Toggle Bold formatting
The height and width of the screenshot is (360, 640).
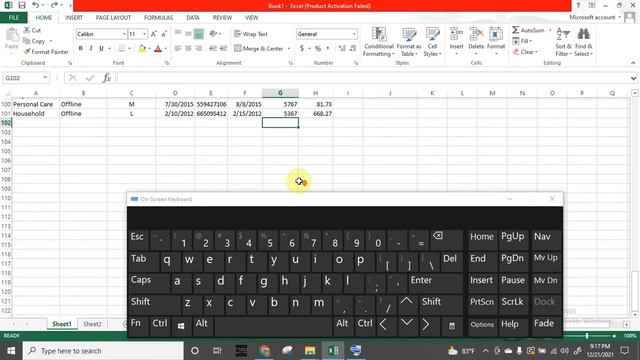coord(81,49)
